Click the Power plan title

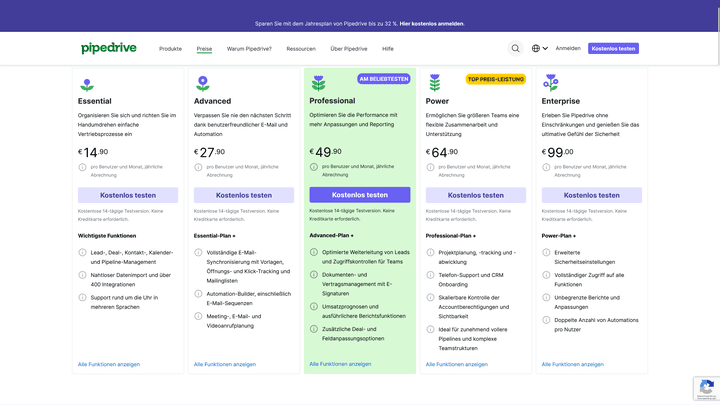[x=437, y=101]
